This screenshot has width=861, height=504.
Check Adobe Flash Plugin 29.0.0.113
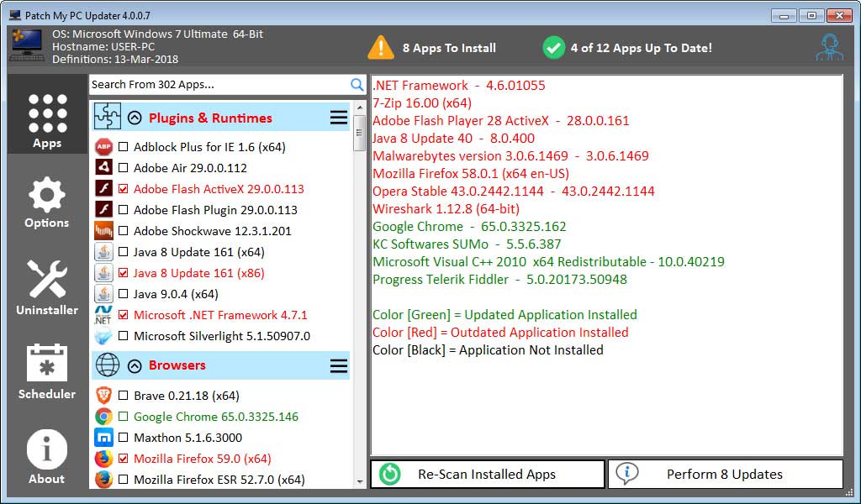tap(124, 209)
